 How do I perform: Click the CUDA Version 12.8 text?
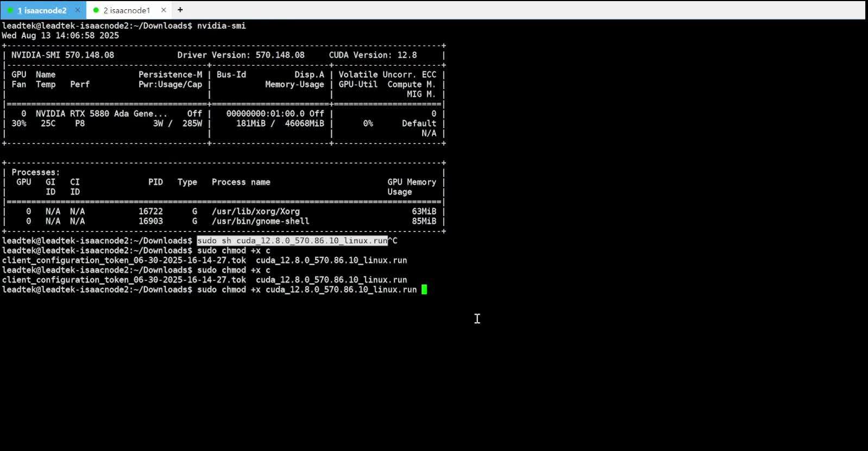(373, 55)
